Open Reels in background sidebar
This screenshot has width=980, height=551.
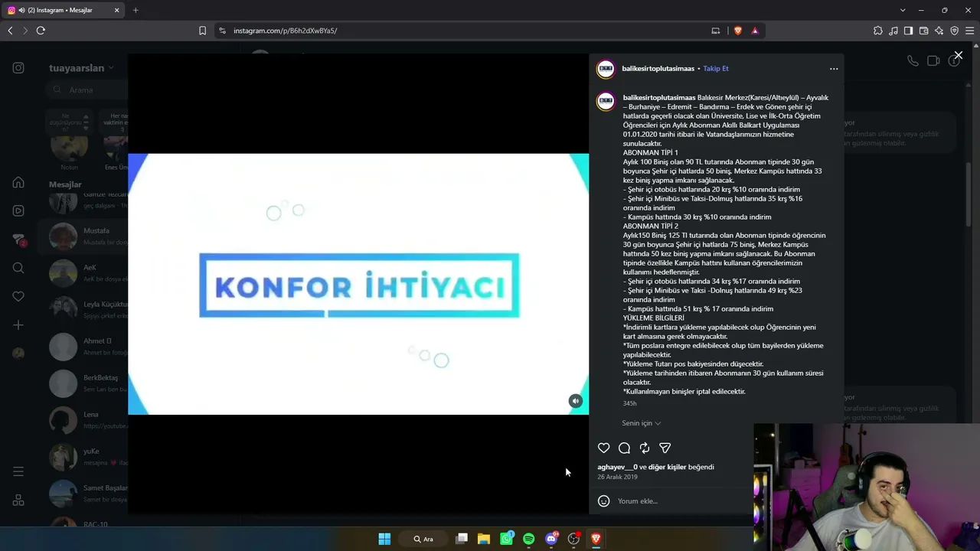point(18,210)
